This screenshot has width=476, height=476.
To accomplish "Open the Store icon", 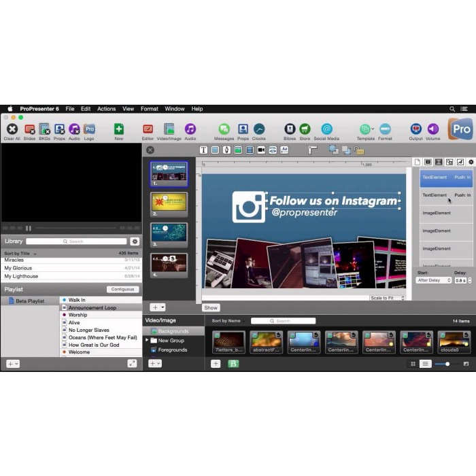I will click(x=305, y=129).
